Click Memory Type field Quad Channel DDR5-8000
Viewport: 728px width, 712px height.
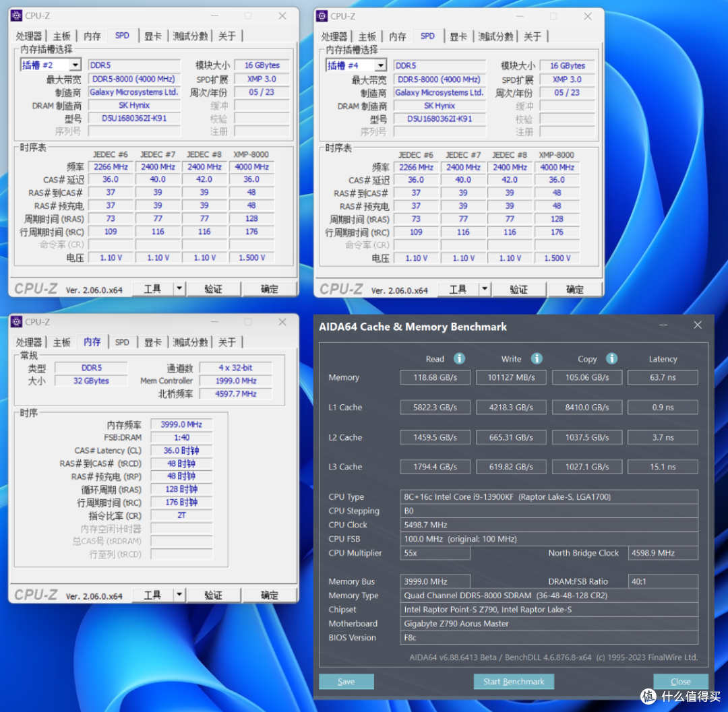click(549, 595)
